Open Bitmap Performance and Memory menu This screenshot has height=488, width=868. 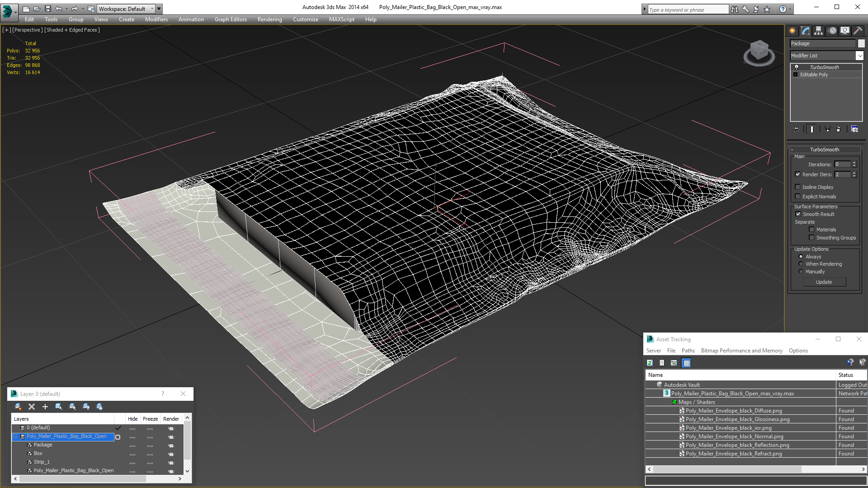tap(741, 351)
